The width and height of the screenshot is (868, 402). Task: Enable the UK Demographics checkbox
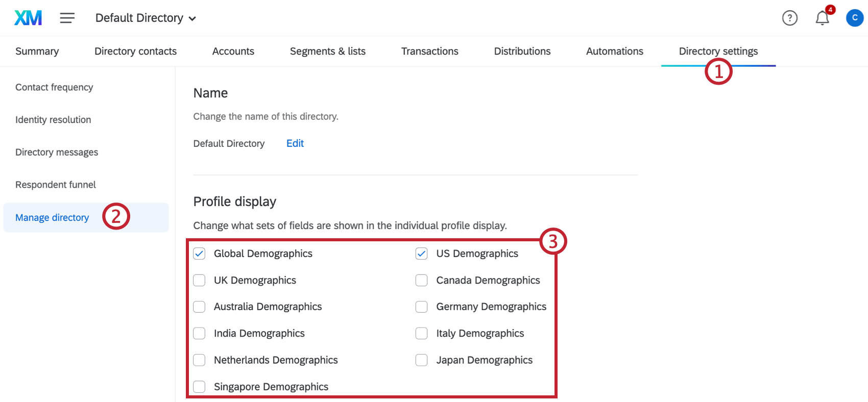(199, 280)
